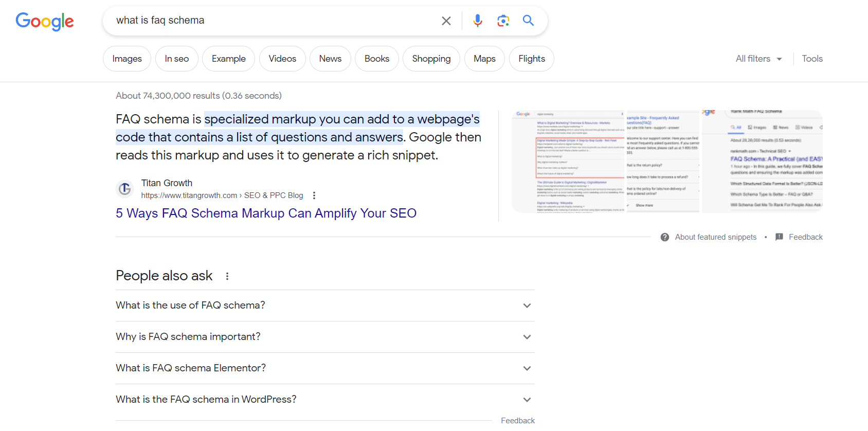868x431 pixels.
Task: Switch to Maps results
Action: [484, 59]
